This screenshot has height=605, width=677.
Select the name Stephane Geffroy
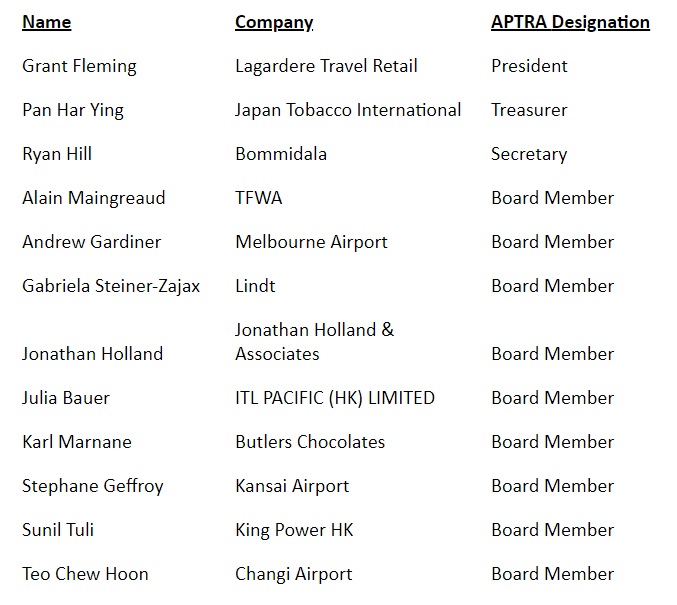tap(92, 486)
